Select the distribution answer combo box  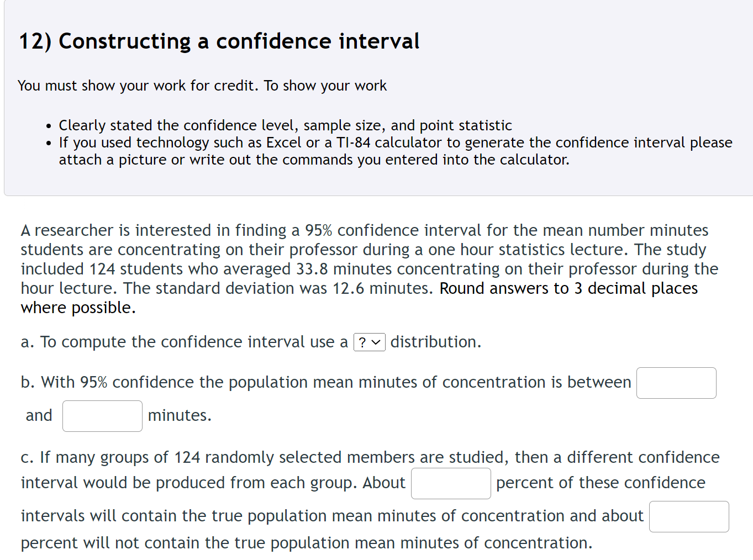tap(368, 342)
